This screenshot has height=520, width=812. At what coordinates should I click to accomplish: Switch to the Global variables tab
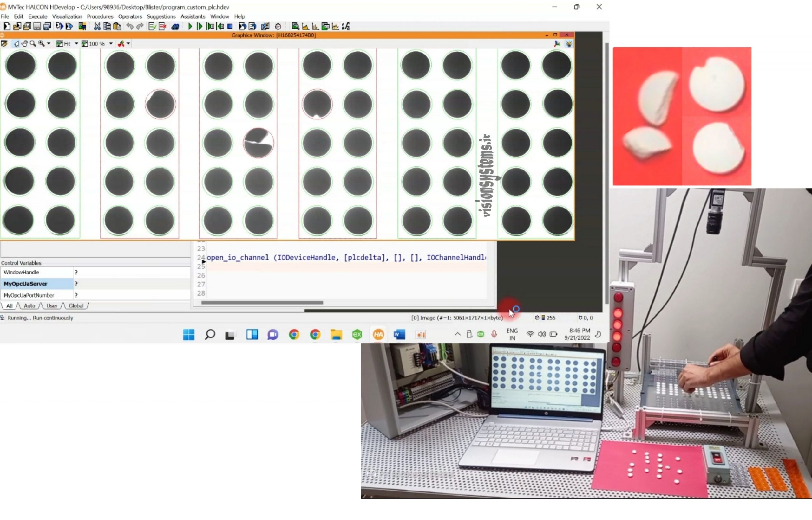(76, 305)
